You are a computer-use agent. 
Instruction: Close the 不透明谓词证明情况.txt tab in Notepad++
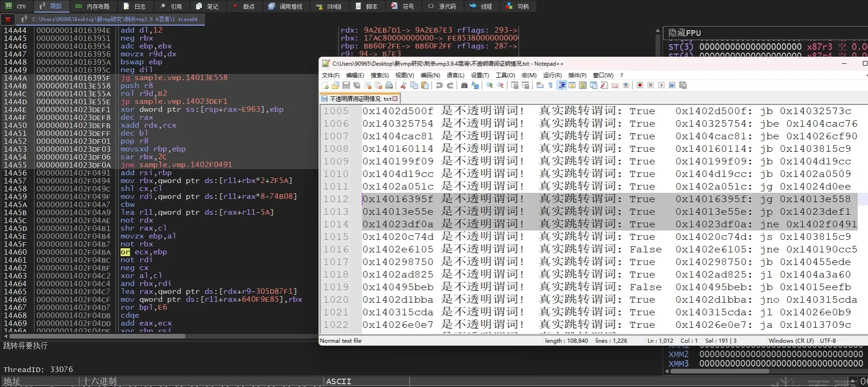(395, 99)
